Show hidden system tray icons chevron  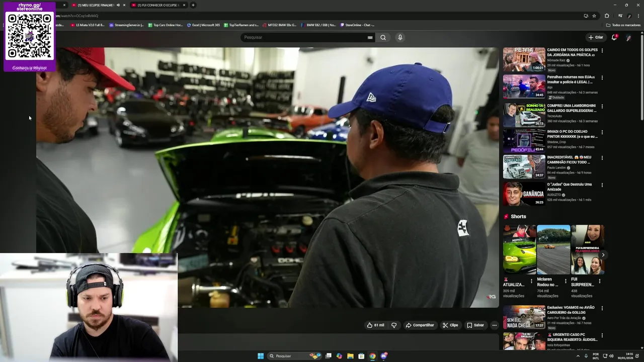(x=578, y=356)
